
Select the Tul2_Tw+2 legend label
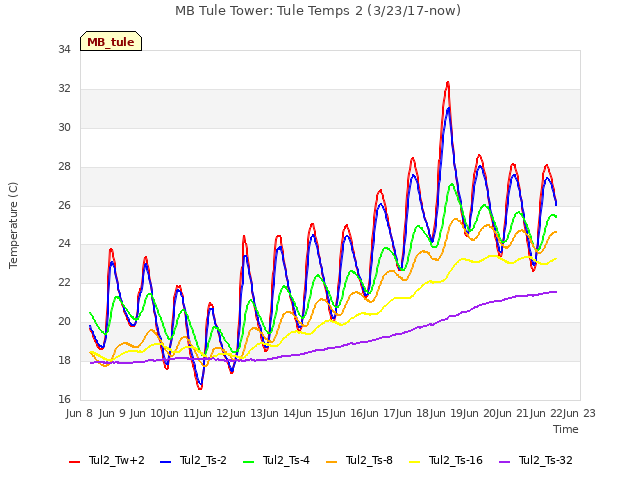(x=117, y=460)
